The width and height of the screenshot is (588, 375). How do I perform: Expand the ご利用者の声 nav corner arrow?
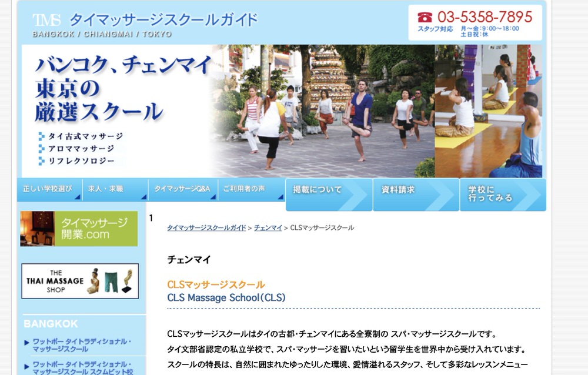tap(279, 197)
